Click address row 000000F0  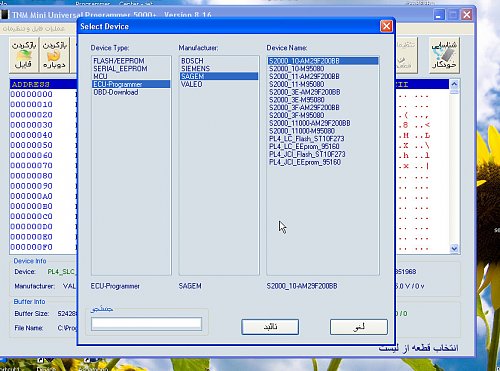tap(32, 247)
